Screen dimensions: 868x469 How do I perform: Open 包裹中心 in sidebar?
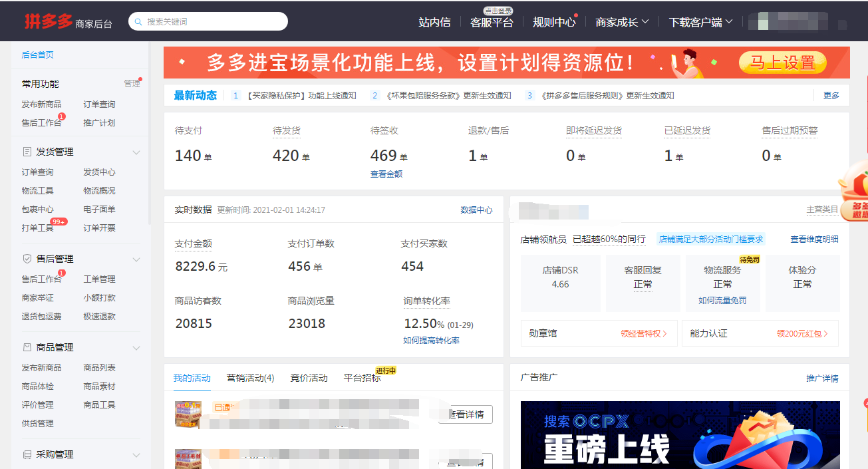click(x=37, y=210)
